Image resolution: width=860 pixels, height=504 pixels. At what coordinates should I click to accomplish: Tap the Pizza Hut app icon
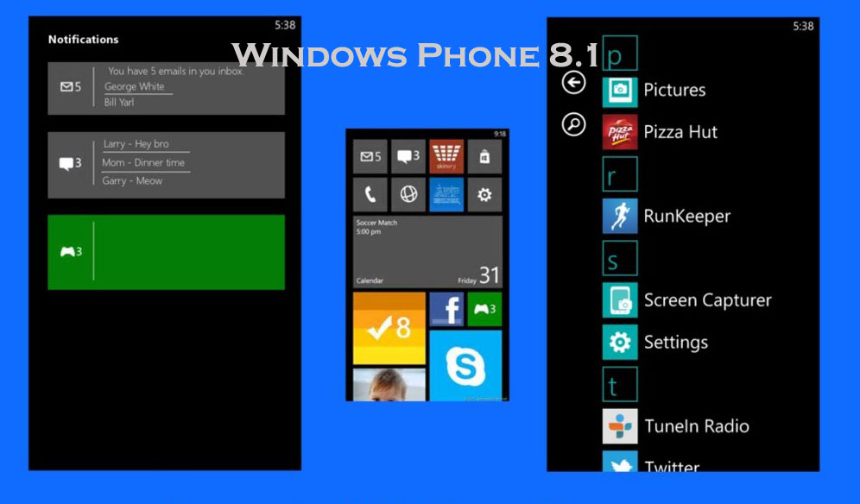(x=620, y=132)
